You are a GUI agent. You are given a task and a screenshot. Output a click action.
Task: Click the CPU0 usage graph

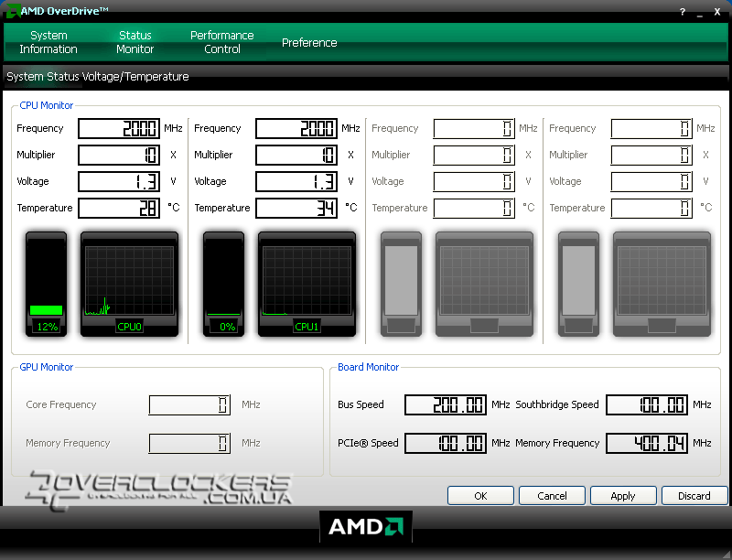(129, 281)
